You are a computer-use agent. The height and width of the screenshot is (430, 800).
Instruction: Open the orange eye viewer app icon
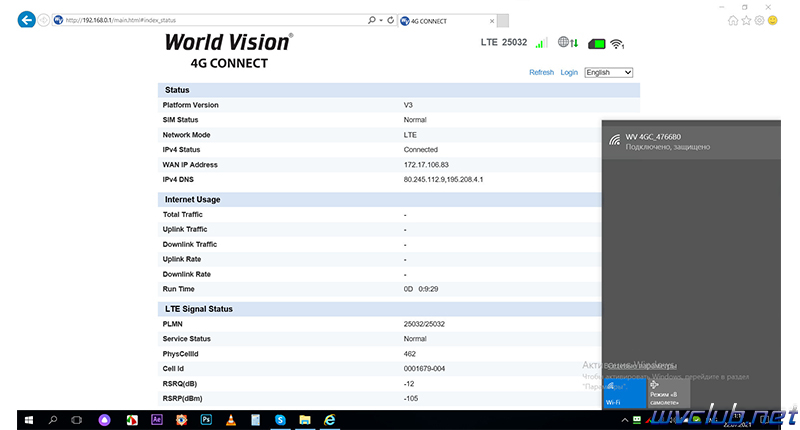tap(182, 420)
